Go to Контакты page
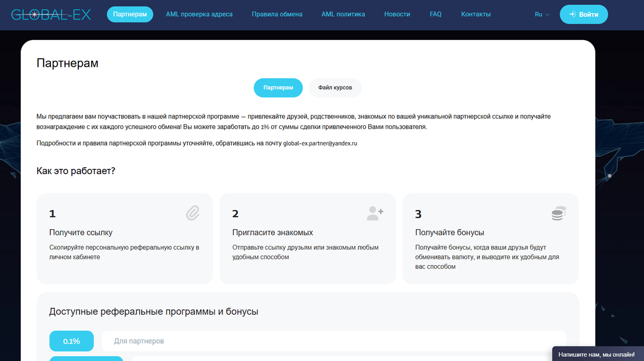 pyautogui.click(x=476, y=15)
